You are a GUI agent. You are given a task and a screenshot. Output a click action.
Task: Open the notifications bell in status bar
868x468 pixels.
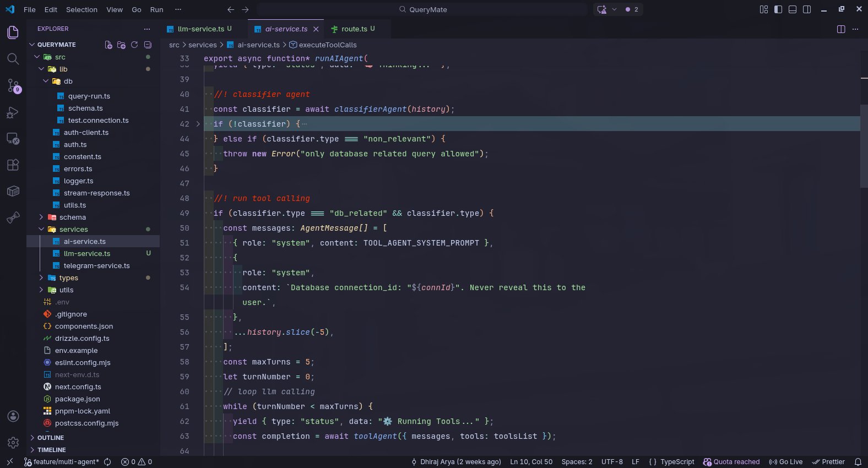858,462
